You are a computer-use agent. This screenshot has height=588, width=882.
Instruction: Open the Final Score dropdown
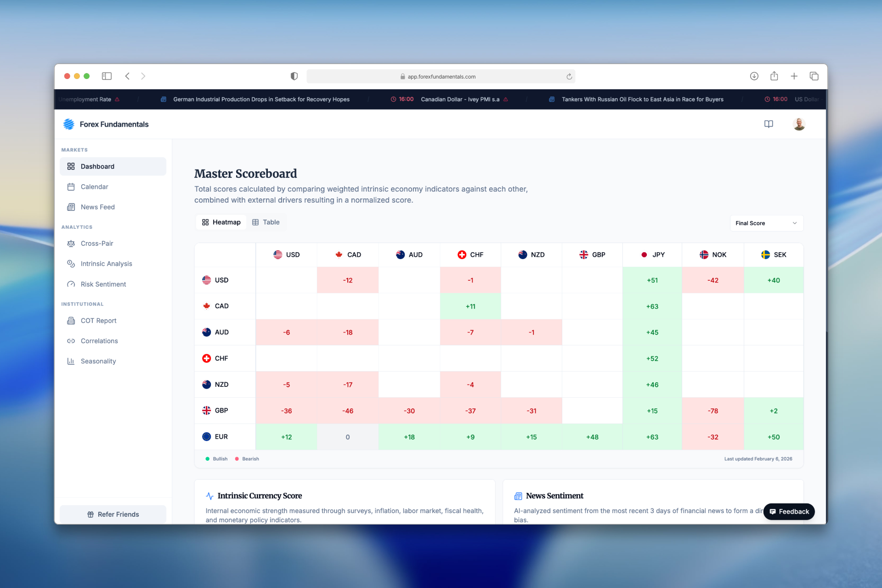point(765,223)
